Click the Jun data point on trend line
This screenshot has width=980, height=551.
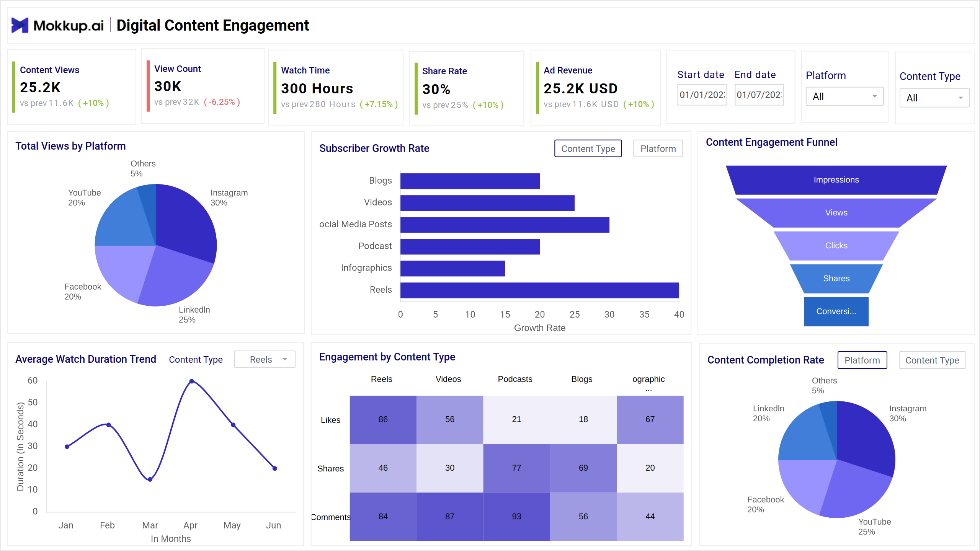pos(274,468)
